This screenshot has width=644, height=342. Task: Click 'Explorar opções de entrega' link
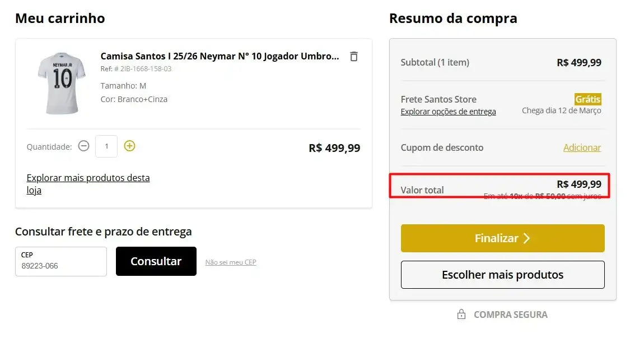click(x=448, y=112)
